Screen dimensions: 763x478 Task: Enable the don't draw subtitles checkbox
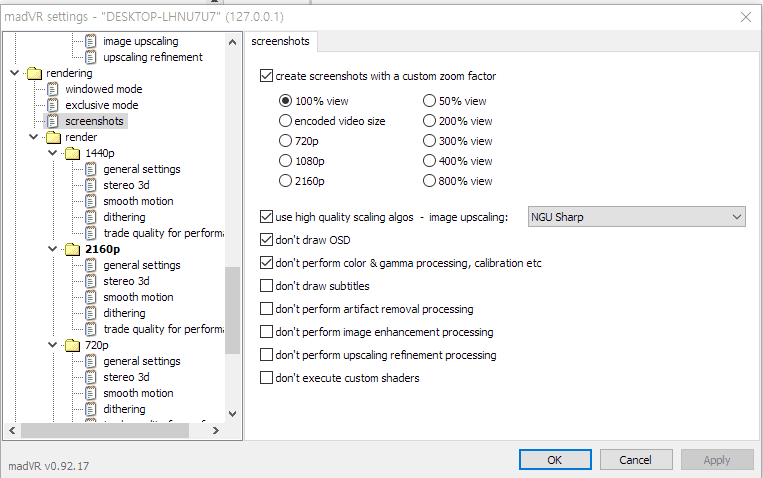pos(266,286)
